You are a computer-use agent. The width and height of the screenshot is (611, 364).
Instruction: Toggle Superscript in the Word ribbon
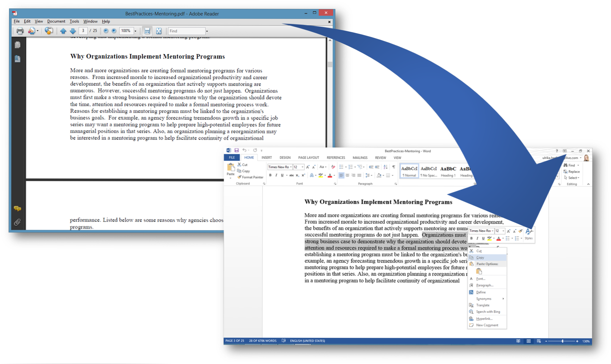tap(303, 175)
